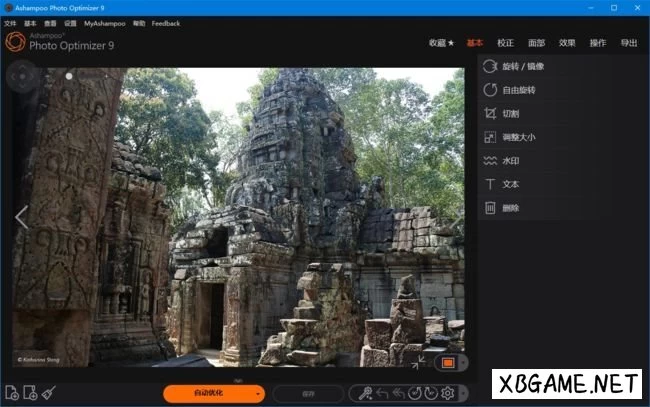The width and height of the screenshot is (650, 407).
Task: Open the 调整大小 resize tool
Action: coord(490,137)
